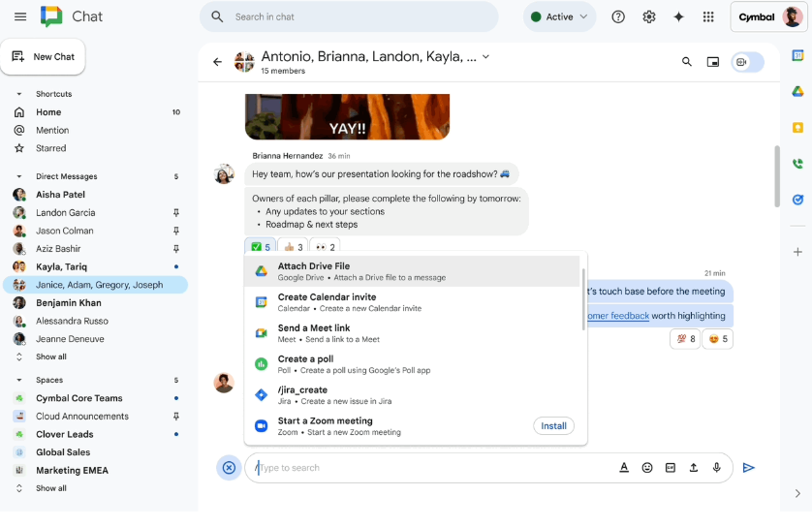Go back using the arrow beside group name
The width and height of the screenshot is (812, 527).
217,62
